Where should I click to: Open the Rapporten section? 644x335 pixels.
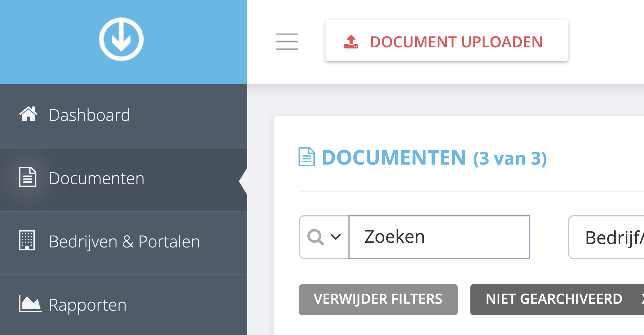[124, 305]
